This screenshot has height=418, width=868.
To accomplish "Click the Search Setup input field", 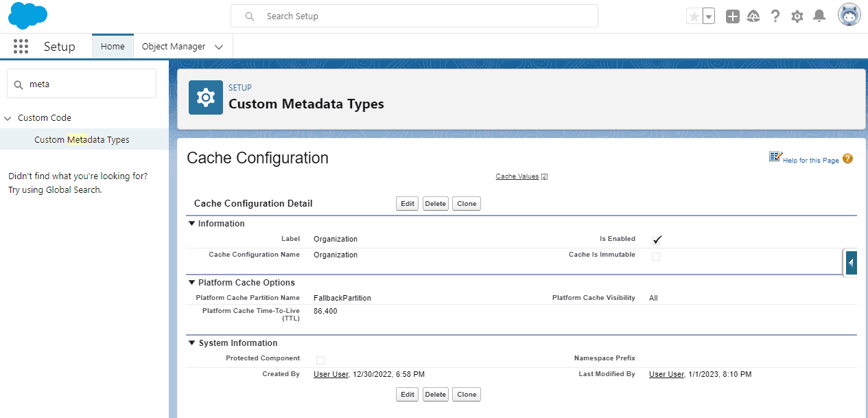I will click(x=414, y=16).
